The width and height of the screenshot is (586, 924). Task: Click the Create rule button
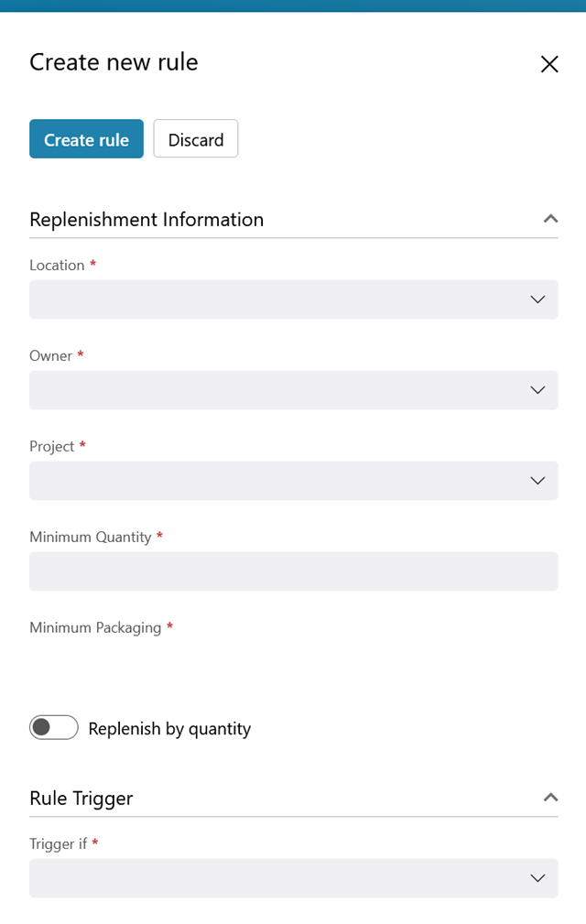tap(87, 139)
